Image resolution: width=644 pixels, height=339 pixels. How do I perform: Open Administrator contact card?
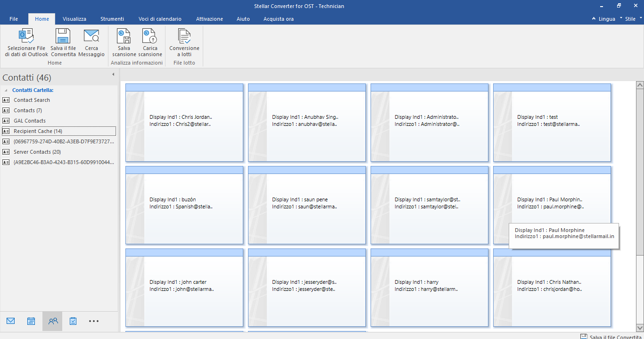[429, 123]
